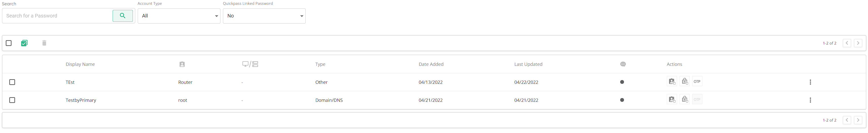Click the trash delete icon
Image resolution: width=868 pixels, height=133 pixels.
pos(44,43)
